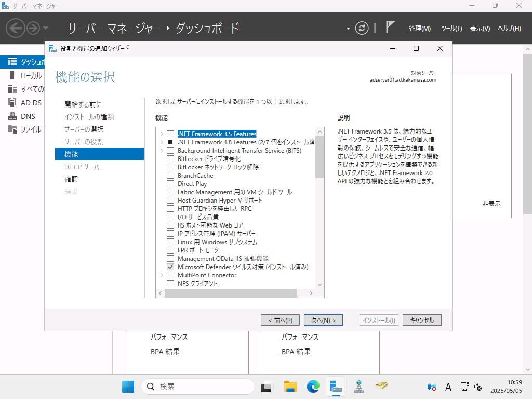Viewport: 532px width, 399px height.
Task: Click the feature list scroll right arrow
Action: 311,293
